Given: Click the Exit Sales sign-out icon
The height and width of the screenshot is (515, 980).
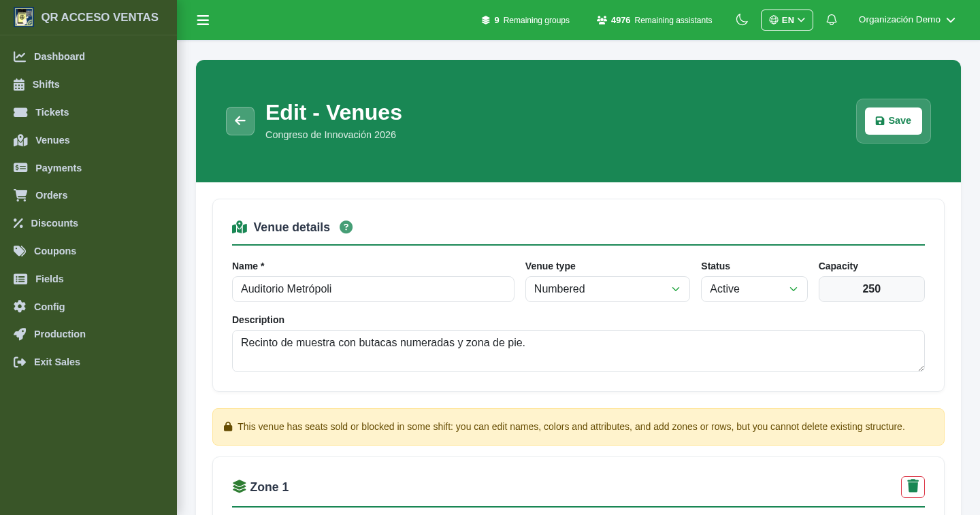Looking at the screenshot, I should coord(20,362).
